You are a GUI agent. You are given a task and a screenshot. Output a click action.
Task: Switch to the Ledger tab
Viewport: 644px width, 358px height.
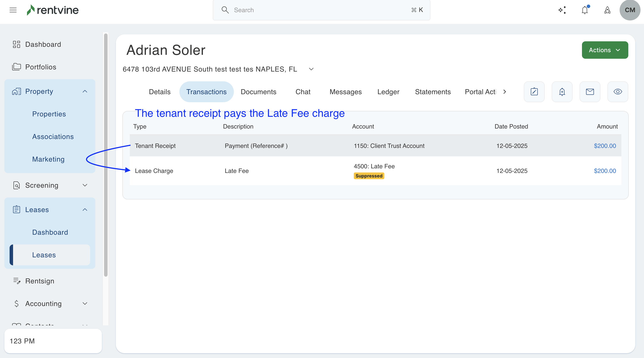(388, 92)
